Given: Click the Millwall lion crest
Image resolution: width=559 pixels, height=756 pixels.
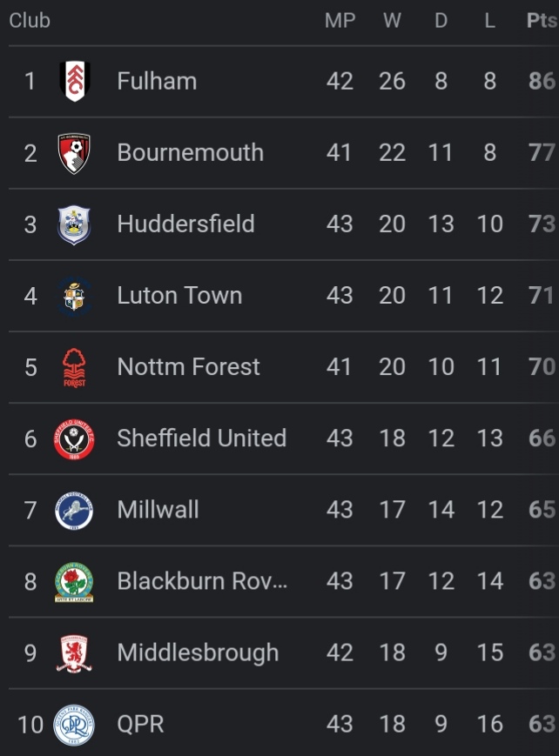Looking at the screenshot, I should point(74,511).
